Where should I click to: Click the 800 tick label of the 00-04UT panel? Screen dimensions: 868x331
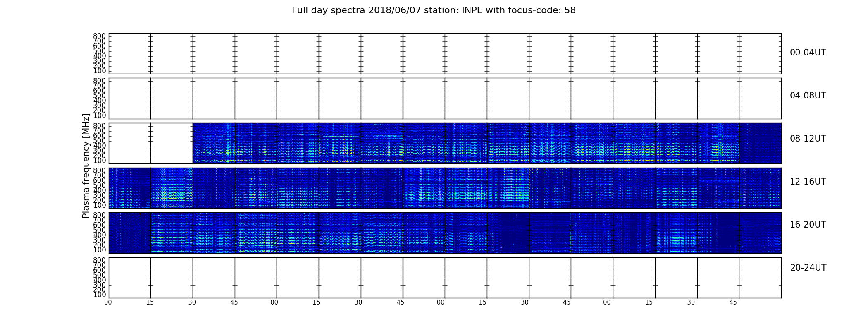tap(99, 36)
